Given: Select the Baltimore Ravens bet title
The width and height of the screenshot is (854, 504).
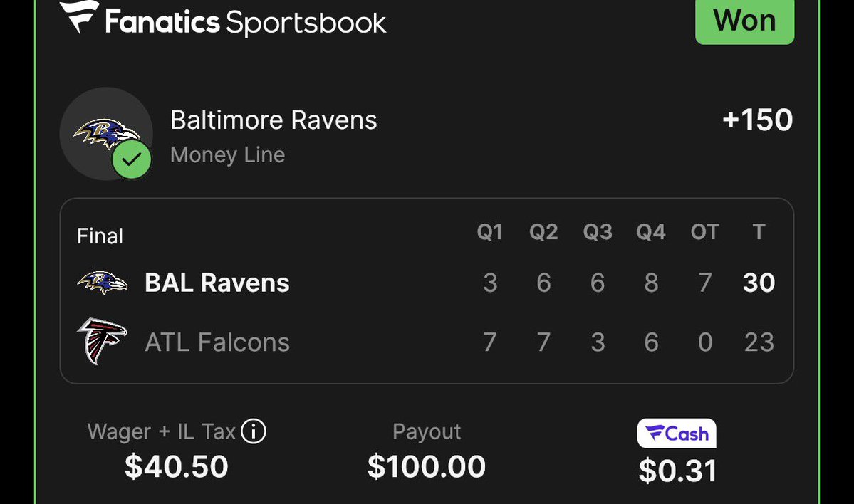Looking at the screenshot, I should pyautogui.click(x=274, y=120).
